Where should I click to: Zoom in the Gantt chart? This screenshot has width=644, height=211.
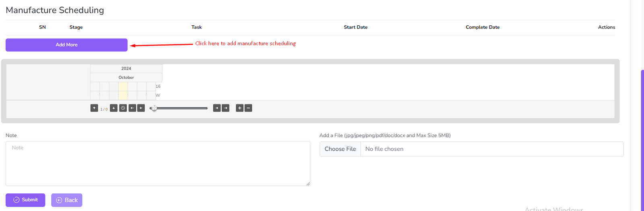pyautogui.click(x=239, y=108)
